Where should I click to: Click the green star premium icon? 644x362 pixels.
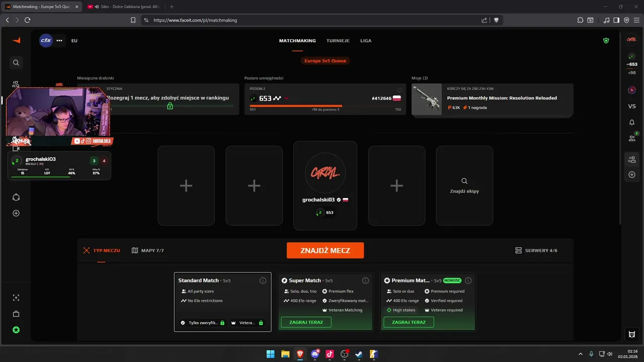(x=16, y=330)
